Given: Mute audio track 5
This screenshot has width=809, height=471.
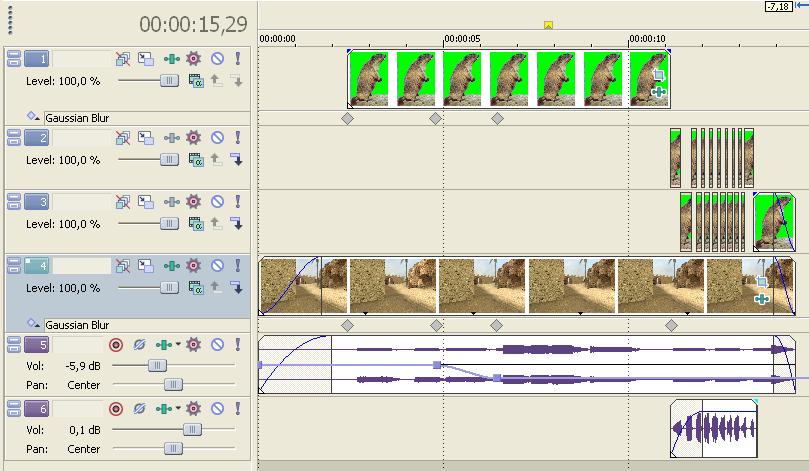Looking at the screenshot, I should pos(217,344).
